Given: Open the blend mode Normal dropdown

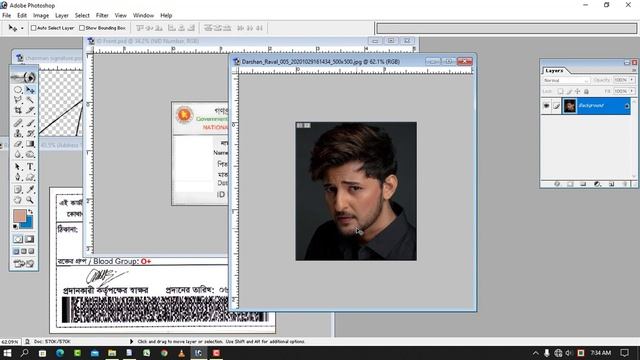Looking at the screenshot, I should coord(566,80).
